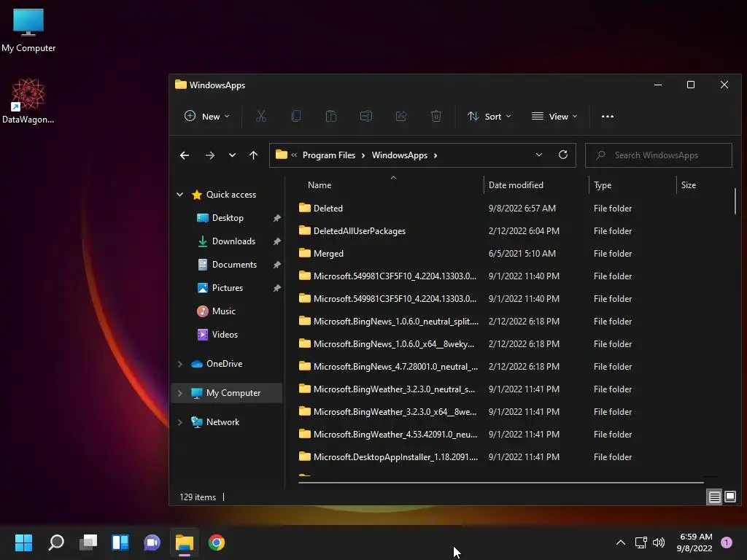Viewport: 747px width, 560px height.
Task: Open taskbar Search magnifier
Action: tap(56, 542)
